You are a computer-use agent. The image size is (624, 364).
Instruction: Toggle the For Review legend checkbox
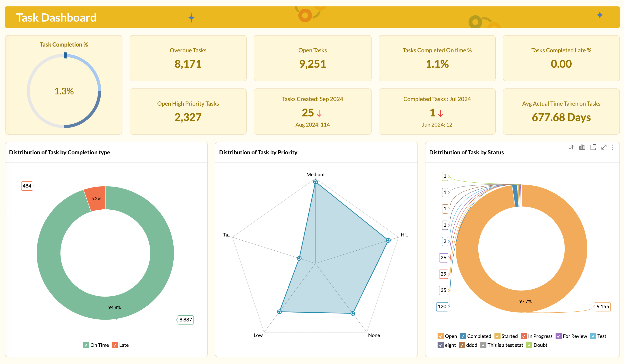(x=558, y=336)
